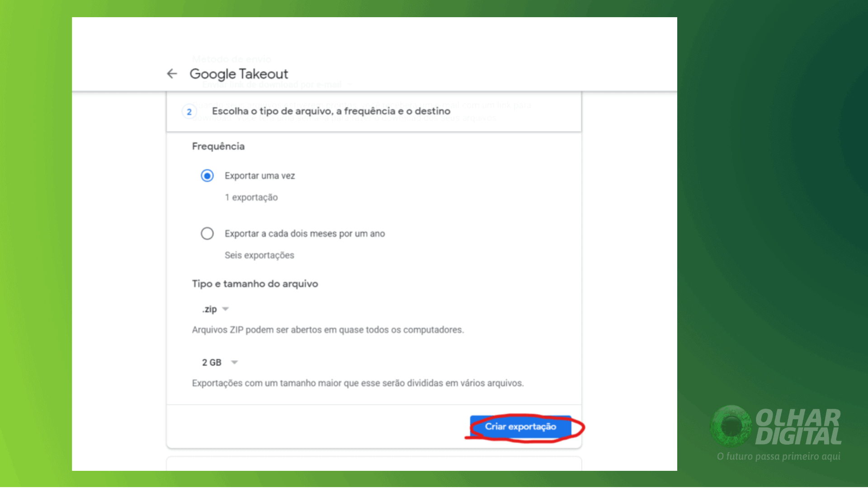The image size is (868, 488).
Task: Click the step header Escolha o tipo de arquivo
Action: point(331,111)
